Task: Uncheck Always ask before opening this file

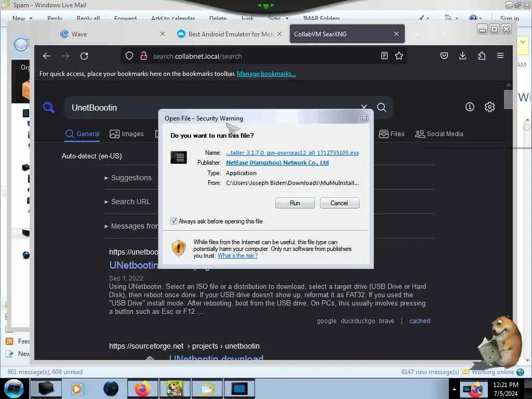Action: (x=174, y=221)
